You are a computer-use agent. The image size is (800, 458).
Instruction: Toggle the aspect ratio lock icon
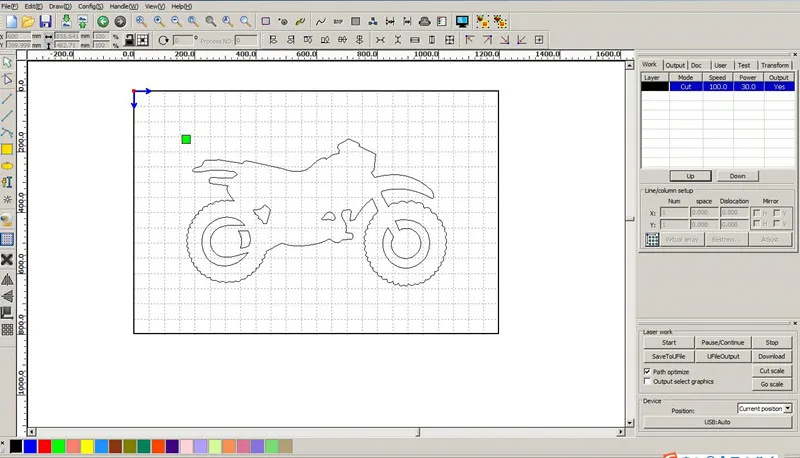tap(129, 40)
